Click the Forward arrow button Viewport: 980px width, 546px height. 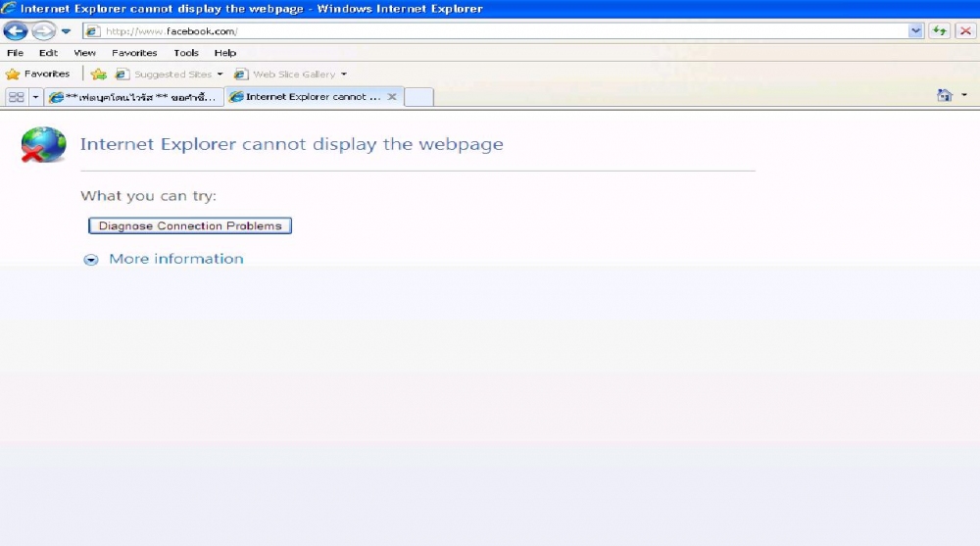43,30
